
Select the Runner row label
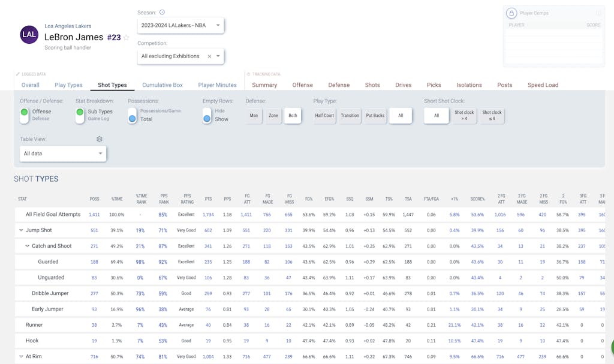(34, 325)
